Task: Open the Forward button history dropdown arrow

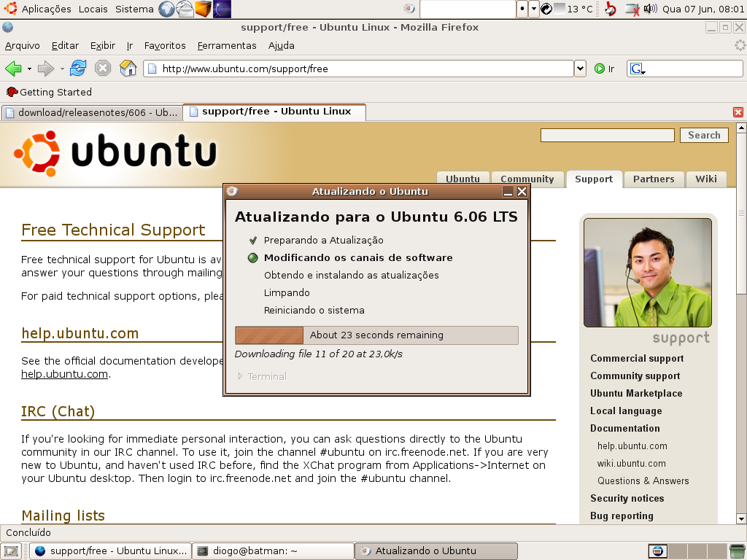Action: click(x=62, y=69)
